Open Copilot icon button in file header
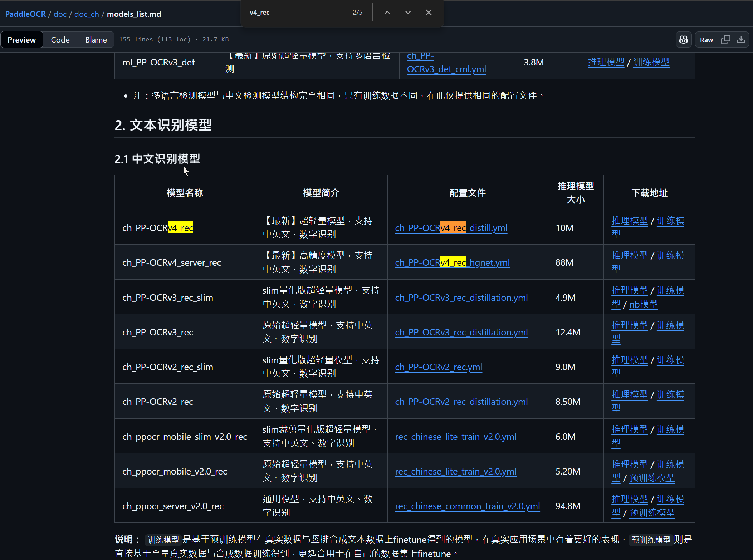 pos(684,40)
